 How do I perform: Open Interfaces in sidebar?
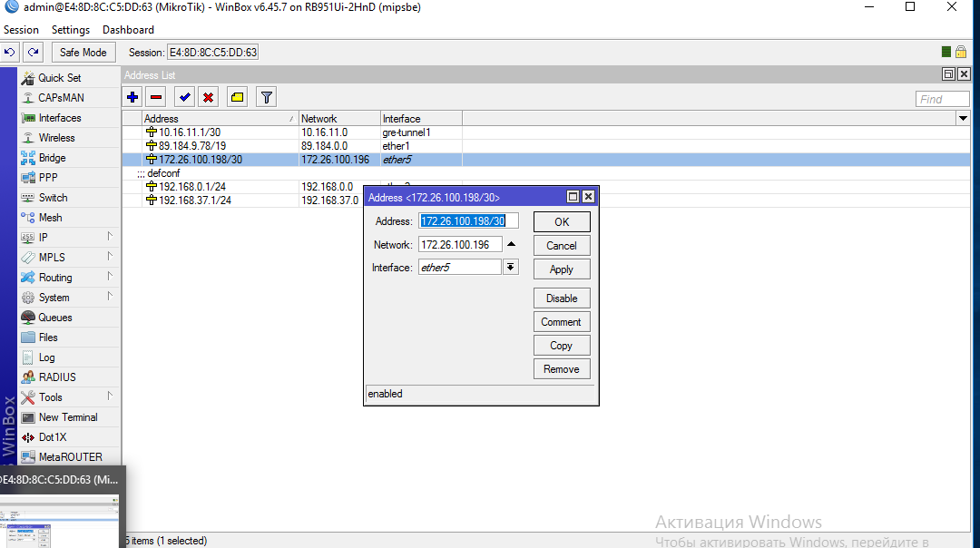pyautogui.click(x=59, y=118)
